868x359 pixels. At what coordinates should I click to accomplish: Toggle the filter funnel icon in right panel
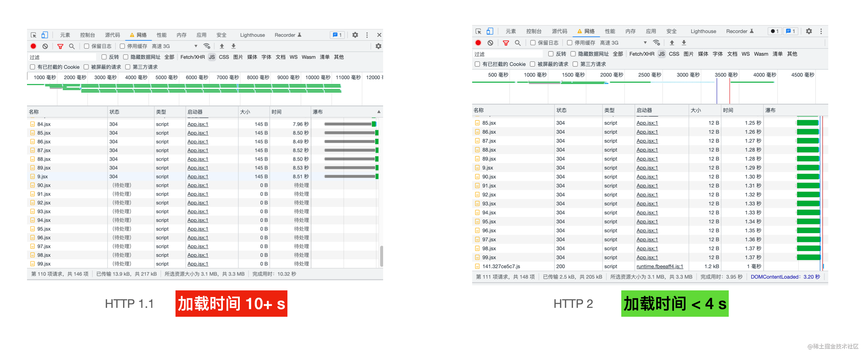506,43
